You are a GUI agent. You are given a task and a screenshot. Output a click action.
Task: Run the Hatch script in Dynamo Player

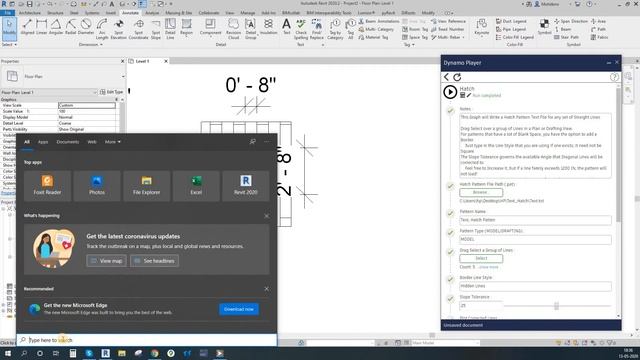450,92
